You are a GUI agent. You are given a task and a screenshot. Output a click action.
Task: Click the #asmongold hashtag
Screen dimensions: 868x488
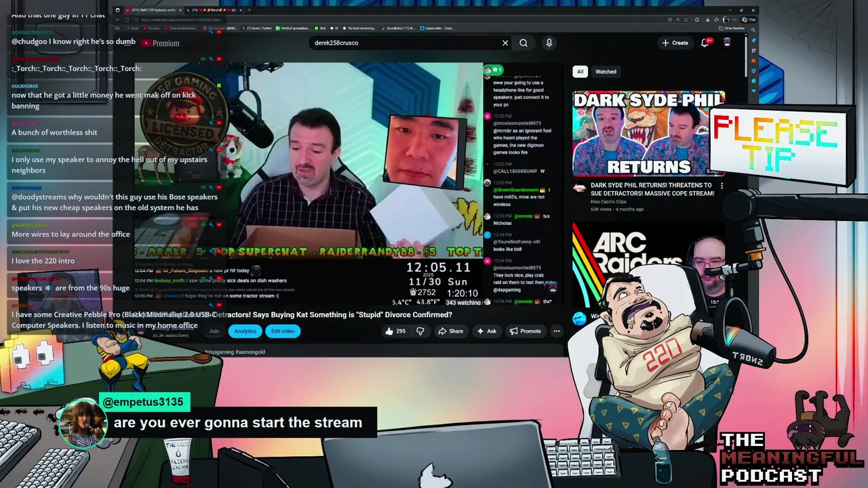[x=250, y=352]
